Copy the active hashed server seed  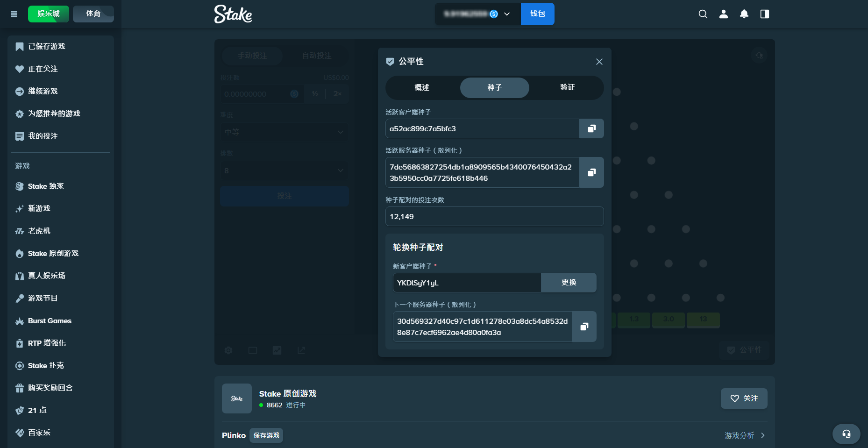(591, 172)
